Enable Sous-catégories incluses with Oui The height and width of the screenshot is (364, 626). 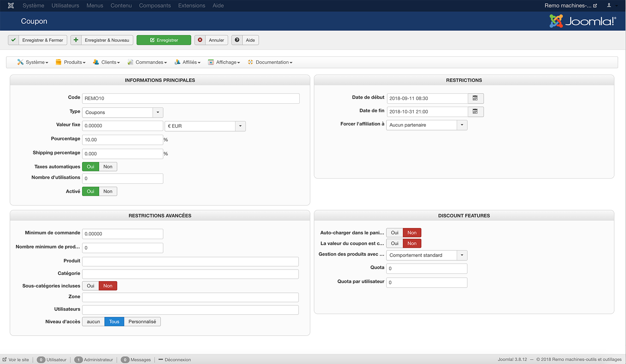(90, 286)
